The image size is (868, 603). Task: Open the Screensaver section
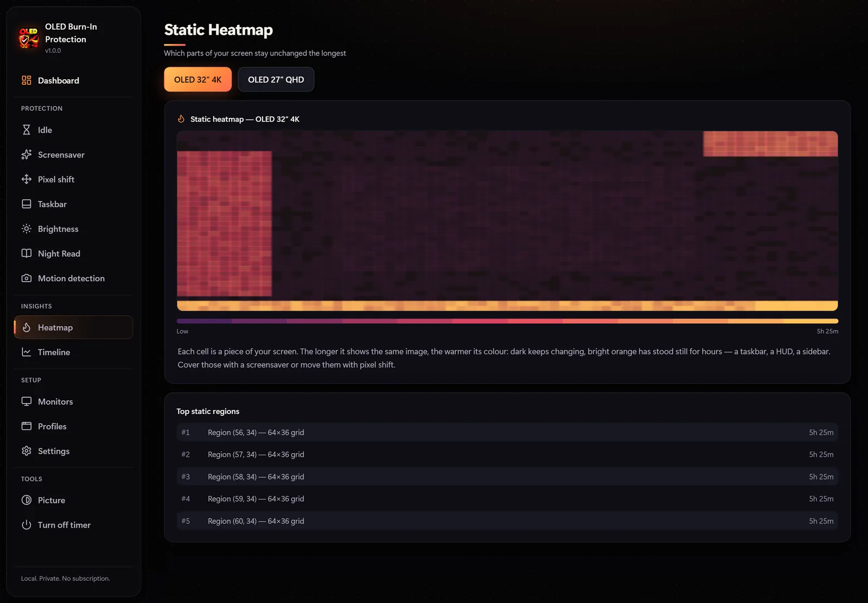73,155
